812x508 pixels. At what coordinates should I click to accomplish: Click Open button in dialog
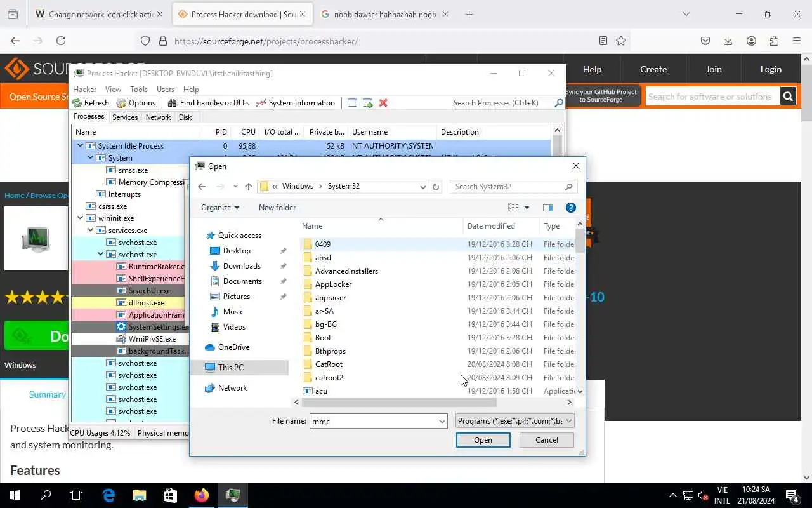point(483,440)
